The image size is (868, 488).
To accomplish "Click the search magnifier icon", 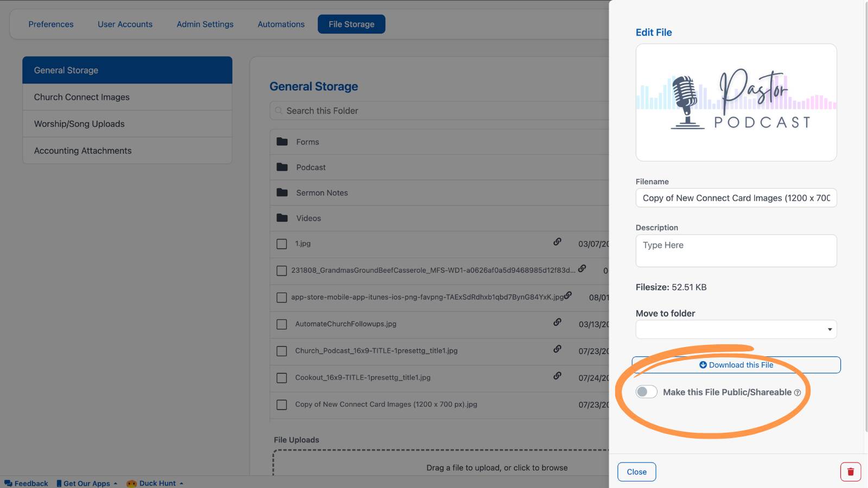I will 278,111.
